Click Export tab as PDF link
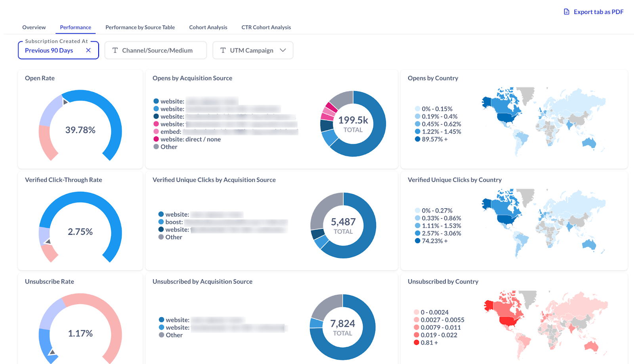The height and width of the screenshot is (364, 634). pyautogui.click(x=598, y=12)
